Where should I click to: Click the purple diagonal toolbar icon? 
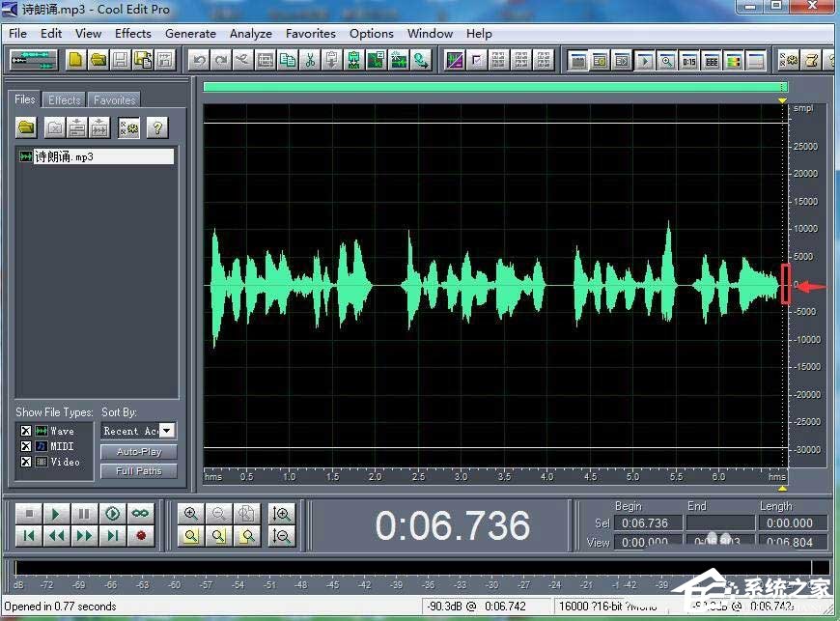pyautogui.click(x=455, y=60)
